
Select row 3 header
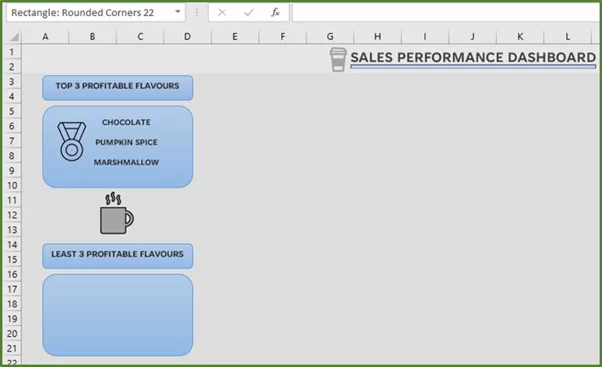tap(12, 81)
